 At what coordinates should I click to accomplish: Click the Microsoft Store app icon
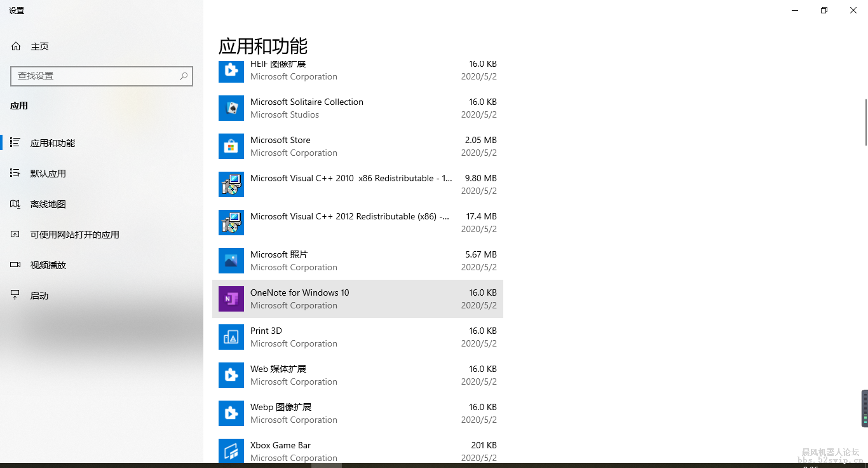[x=231, y=146]
